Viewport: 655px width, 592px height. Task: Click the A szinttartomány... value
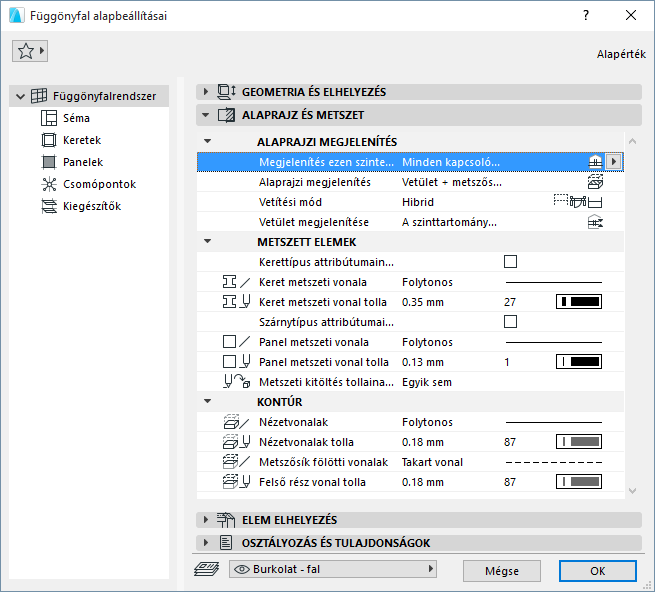click(x=449, y=222)
